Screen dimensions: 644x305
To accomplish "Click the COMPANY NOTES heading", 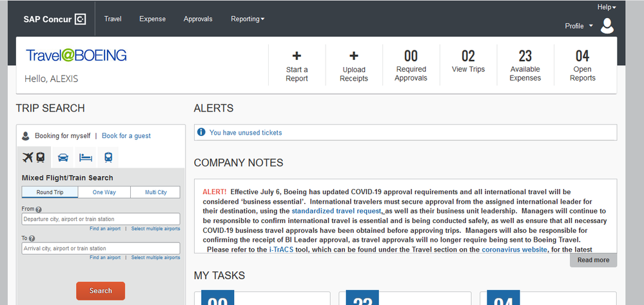I will click(239, 162).
